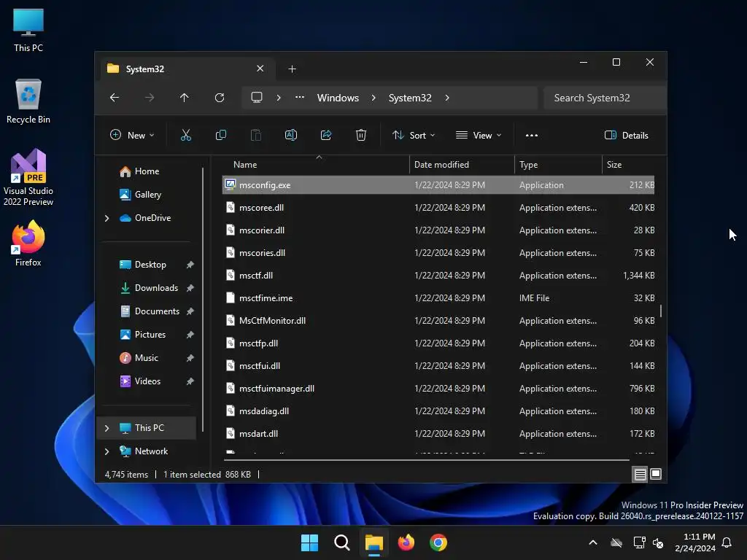
Task: Switch to large thumbnails view icon
Action: (x=656, y=474)
